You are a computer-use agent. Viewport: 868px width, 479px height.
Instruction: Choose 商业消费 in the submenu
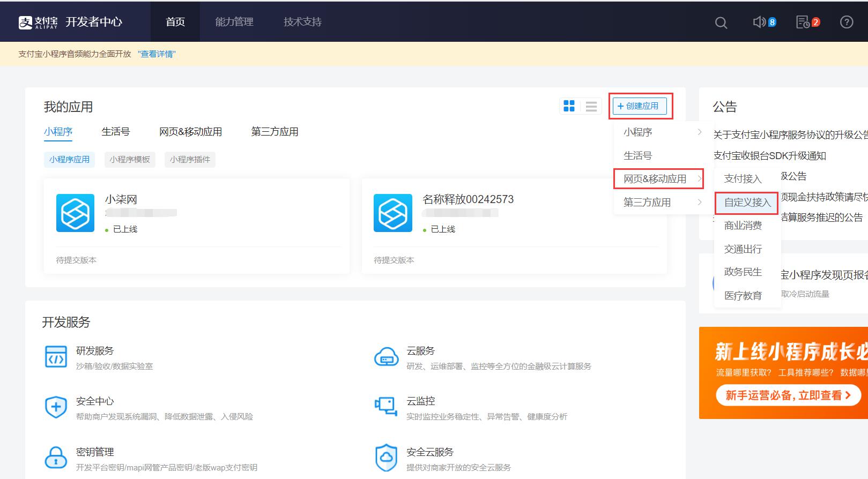pos(747,226)
